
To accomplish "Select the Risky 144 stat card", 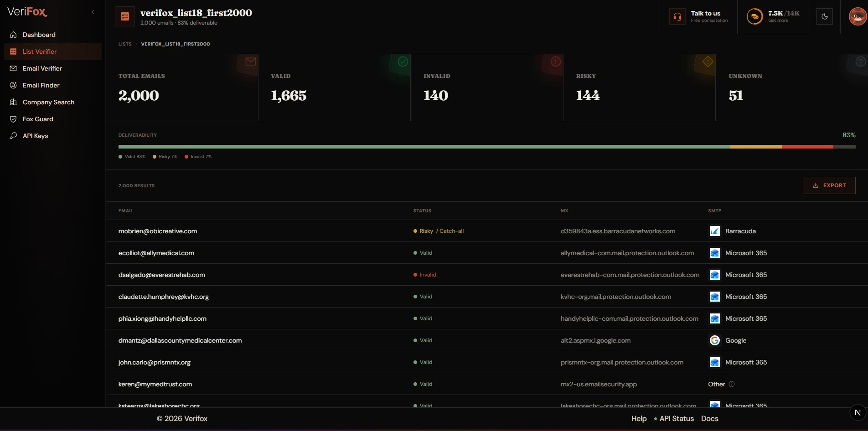I will (x=639, y=87).
